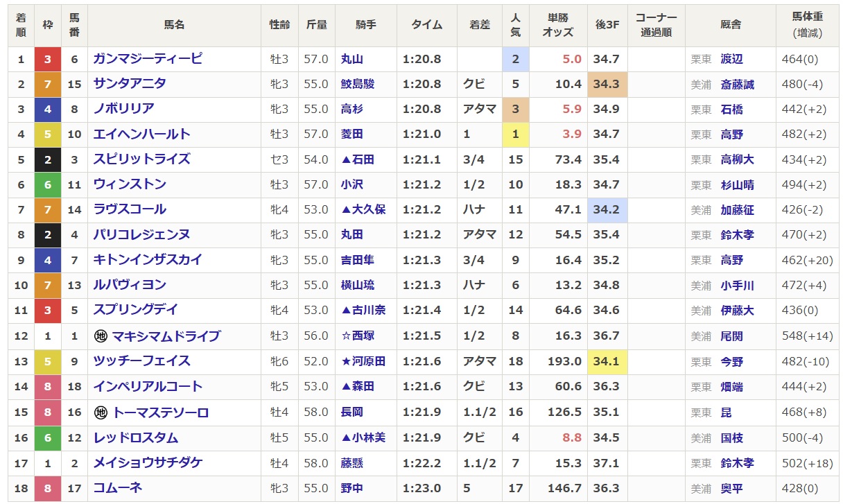843x504 pixels.
Task: Select jockey 鮫島駿
Action: pos(358,84)
